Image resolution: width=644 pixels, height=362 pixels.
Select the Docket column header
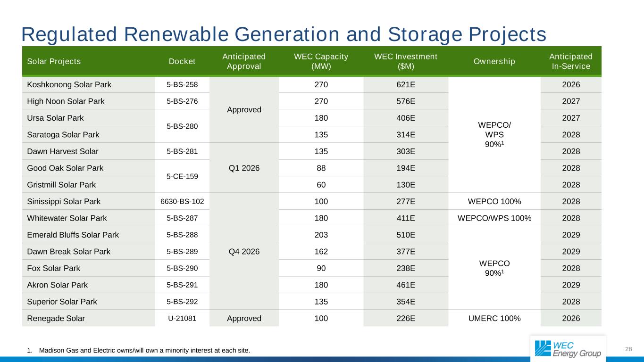[182, 61]
